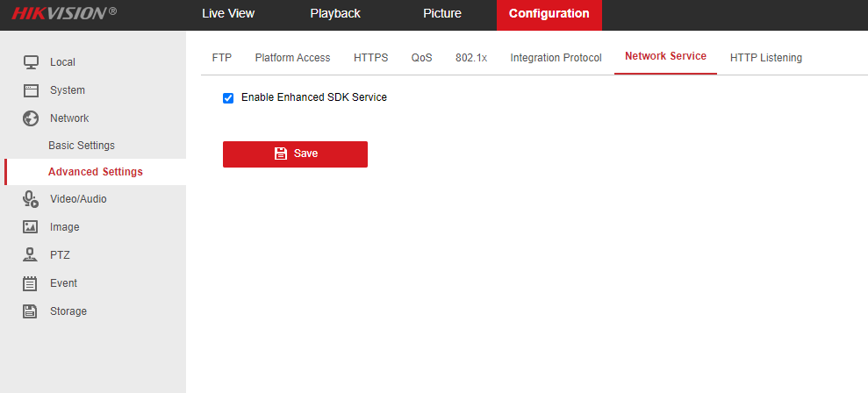Switch to the HTTPS tab
Screen dimensions: 868x393
(x=370, y=58)
